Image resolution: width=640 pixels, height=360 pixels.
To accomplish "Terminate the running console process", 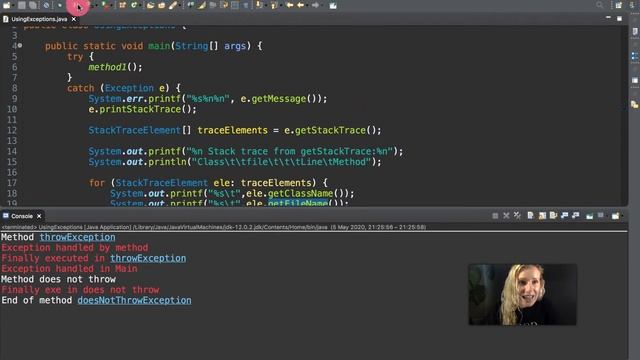I will pos(495,216).
